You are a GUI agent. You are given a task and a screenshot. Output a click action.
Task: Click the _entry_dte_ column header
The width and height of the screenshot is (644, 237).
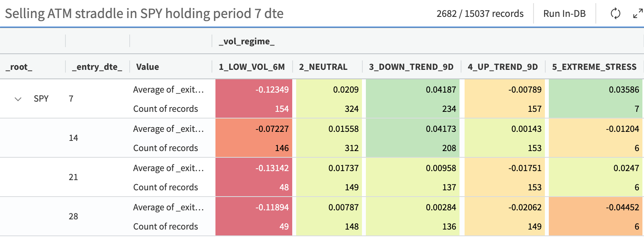pyautogui.click(x=97, y=67)
